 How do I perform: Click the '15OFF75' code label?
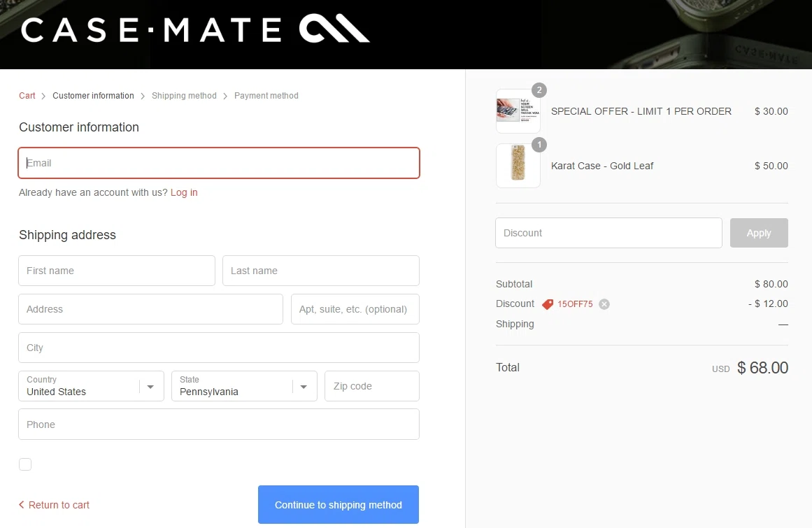575,304
